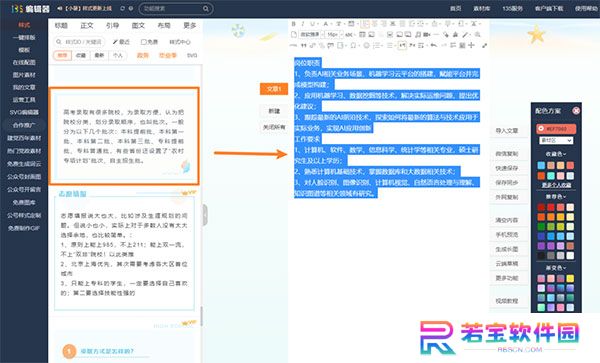
Task: Click the undo arrow icon
Action: (x=433, y=46)
